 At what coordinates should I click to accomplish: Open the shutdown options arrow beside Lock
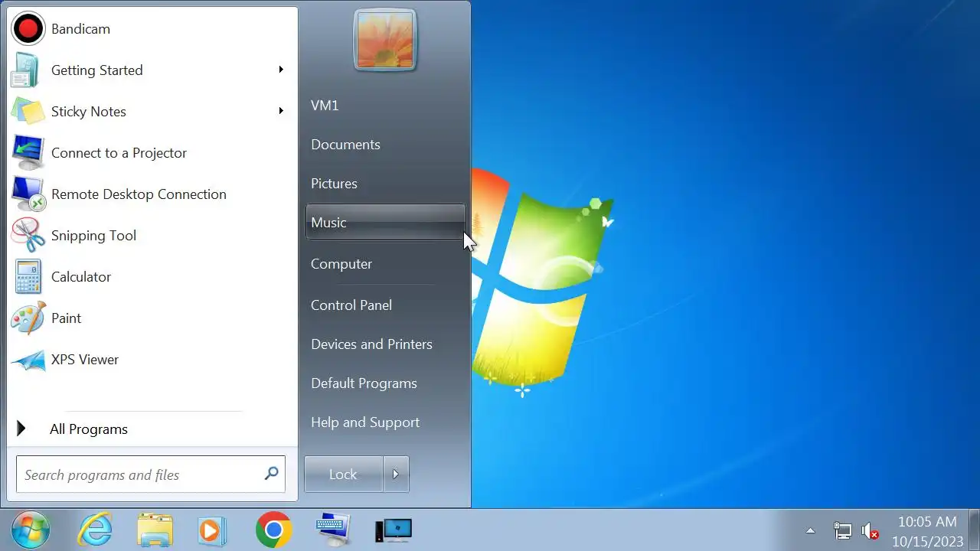point(396,474)
